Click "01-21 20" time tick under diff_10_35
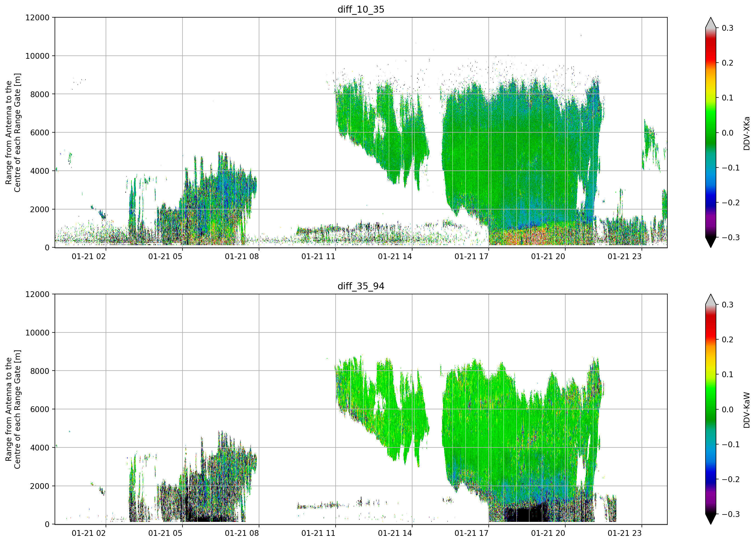Viewport: 756px width, 543px height. coord(548,256)
